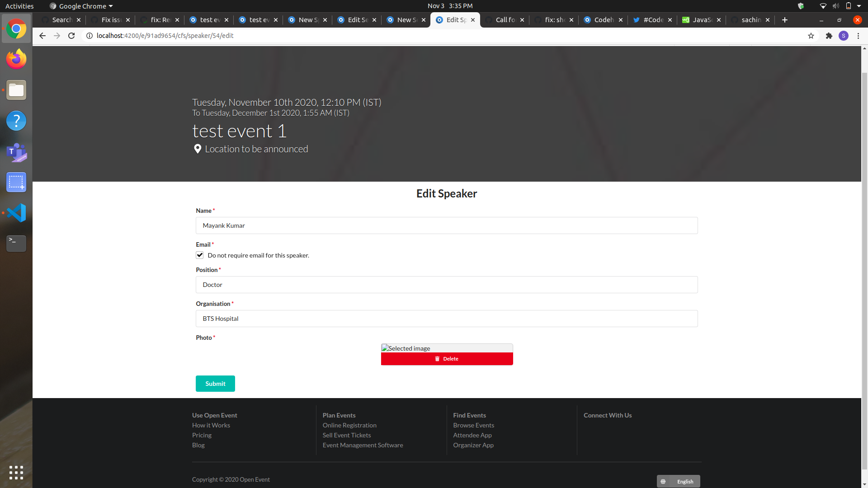Screen dimensions: 868x488
Task: Open Browse Events link
Action: coord(474,425)
